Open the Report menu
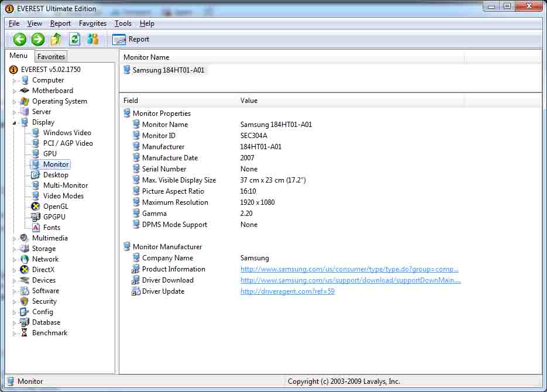 click(60, 23)
